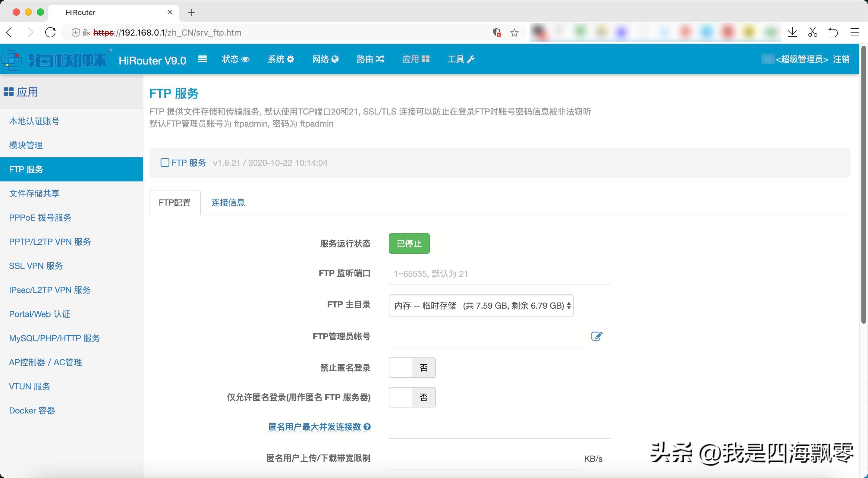Click the help icon next to 匿名用户最大并发连接数
The height and width of the screenshot is (478, 868).
(367, 427)
